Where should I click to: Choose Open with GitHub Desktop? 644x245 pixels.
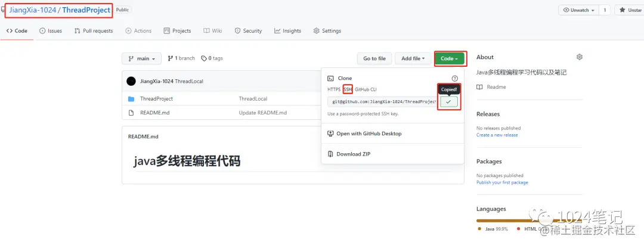369,134
